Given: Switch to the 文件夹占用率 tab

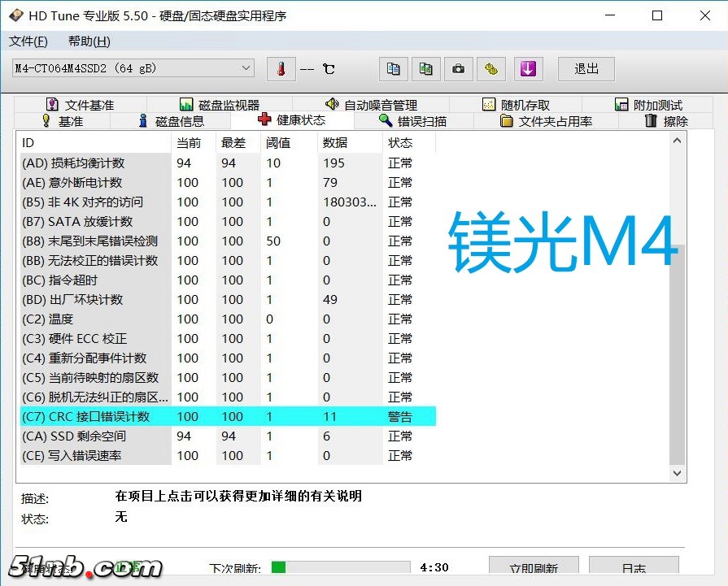Looking at the screenshot, I should tap(546, 121).
